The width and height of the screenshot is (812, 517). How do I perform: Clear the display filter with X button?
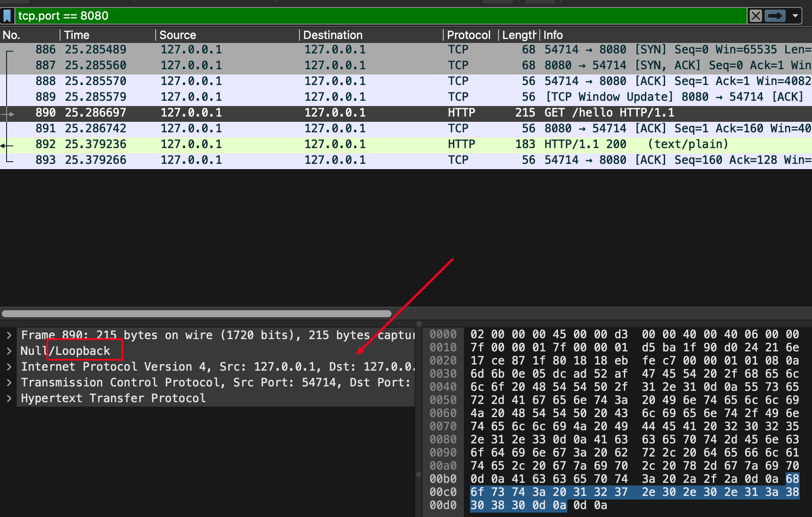point(755,16)
